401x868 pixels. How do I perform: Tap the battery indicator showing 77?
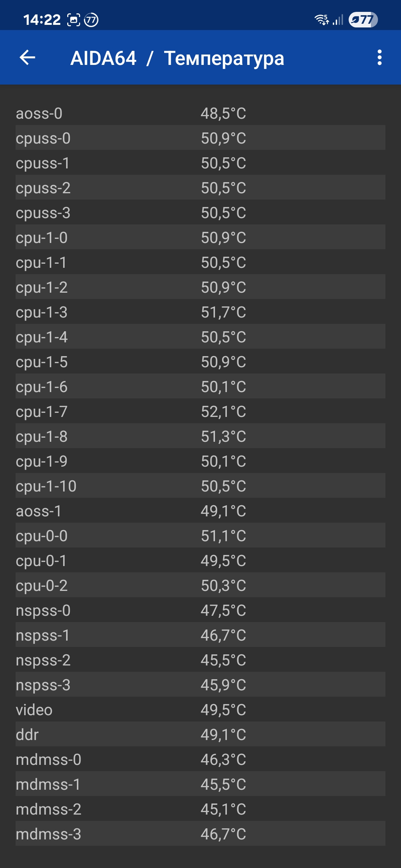363,20
